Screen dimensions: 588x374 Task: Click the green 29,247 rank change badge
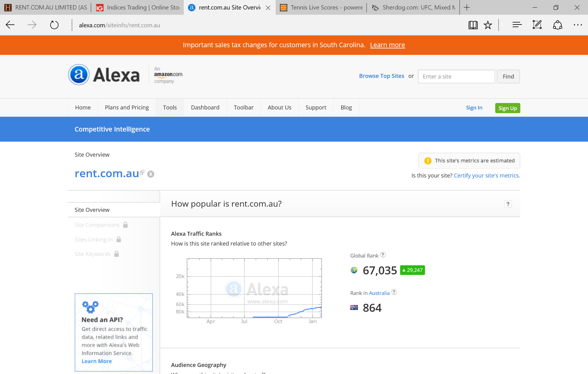click(x=413, y=270)
